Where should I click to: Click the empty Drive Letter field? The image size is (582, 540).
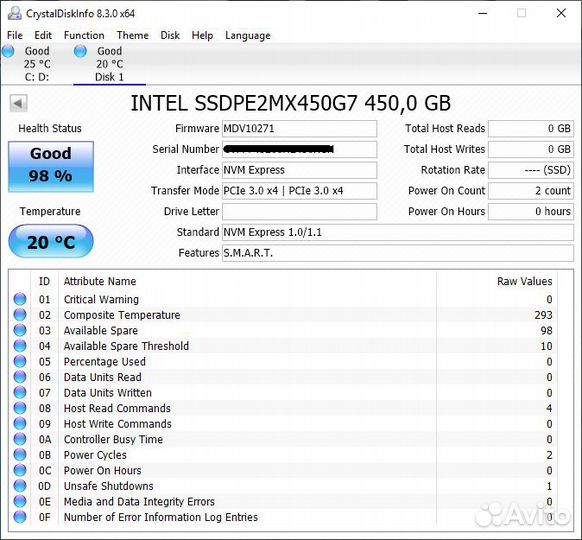point(299,212)
